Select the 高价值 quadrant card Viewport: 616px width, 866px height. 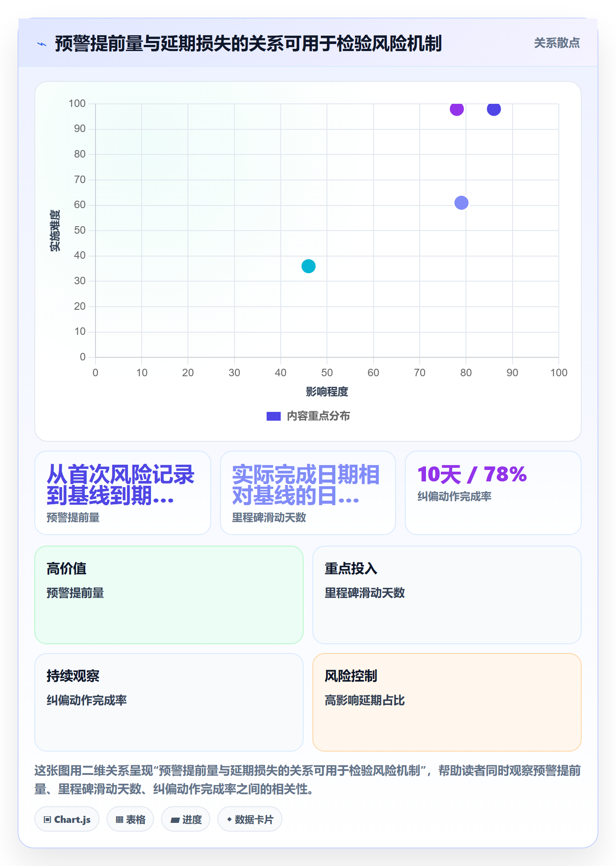pyautogui.click(x=169, y=595)
